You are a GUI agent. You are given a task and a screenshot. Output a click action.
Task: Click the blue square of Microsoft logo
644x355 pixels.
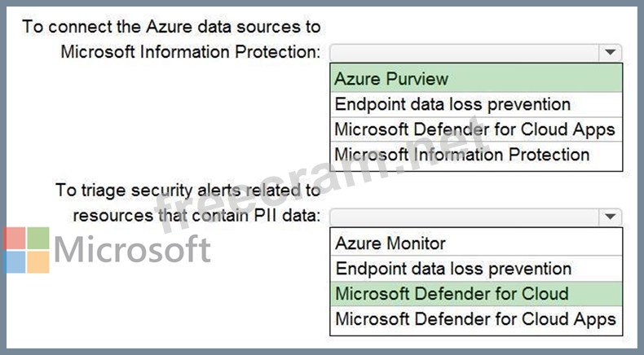[14, 261]
